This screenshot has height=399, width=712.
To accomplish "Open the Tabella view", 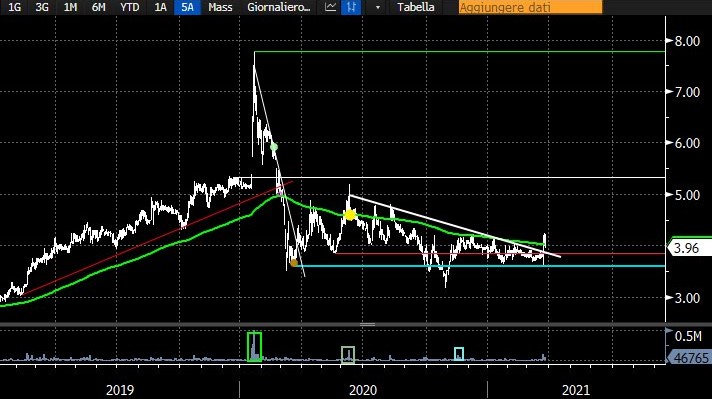I will click(x=415, y=7).
